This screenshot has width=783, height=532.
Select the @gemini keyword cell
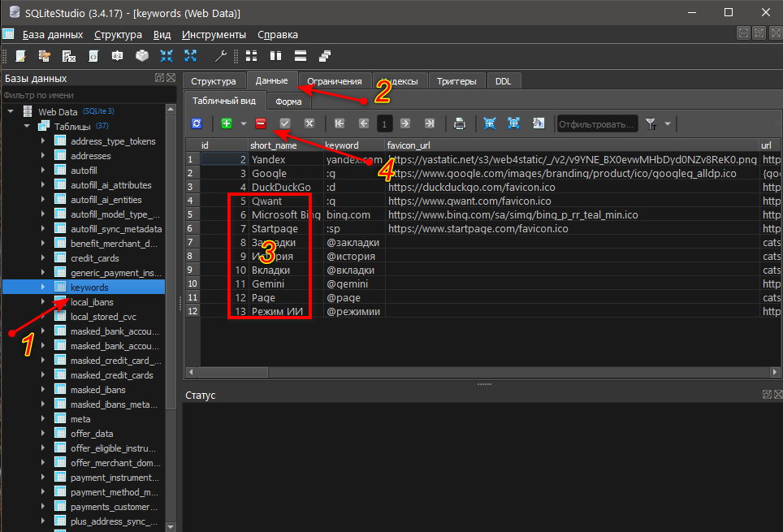coord(354,283)
